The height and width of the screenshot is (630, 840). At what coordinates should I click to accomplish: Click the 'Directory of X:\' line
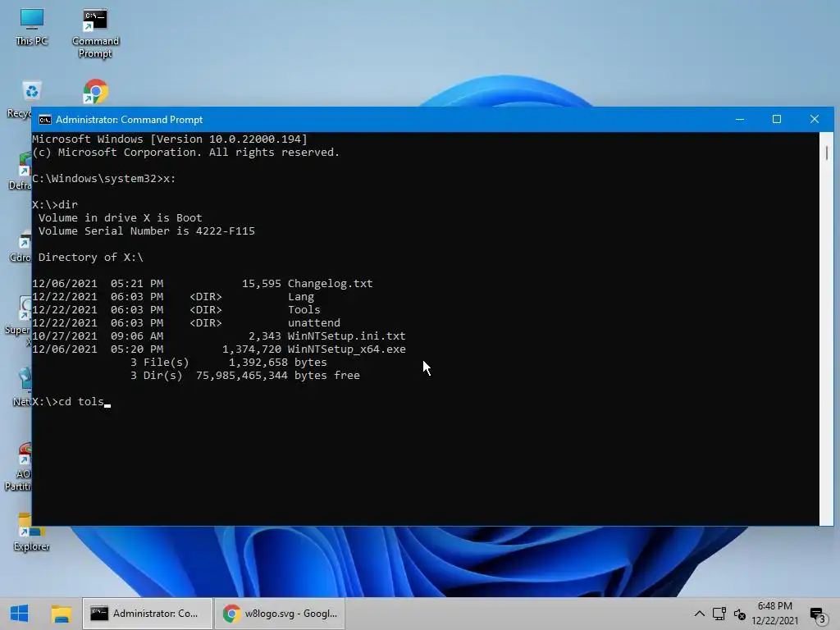pyautogui.click(x=90, y=257)
